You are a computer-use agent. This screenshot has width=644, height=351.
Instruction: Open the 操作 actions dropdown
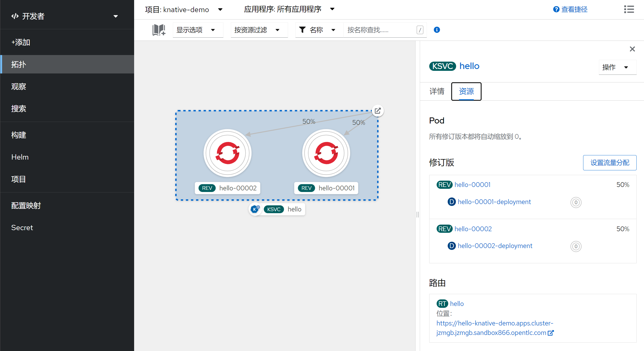[x=617, y=67]
